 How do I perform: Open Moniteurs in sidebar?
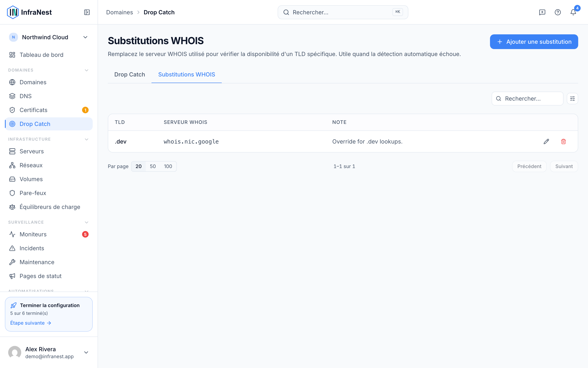49,234
